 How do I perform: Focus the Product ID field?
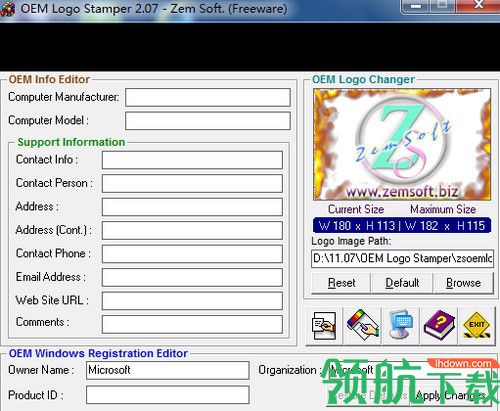(168, 395)
